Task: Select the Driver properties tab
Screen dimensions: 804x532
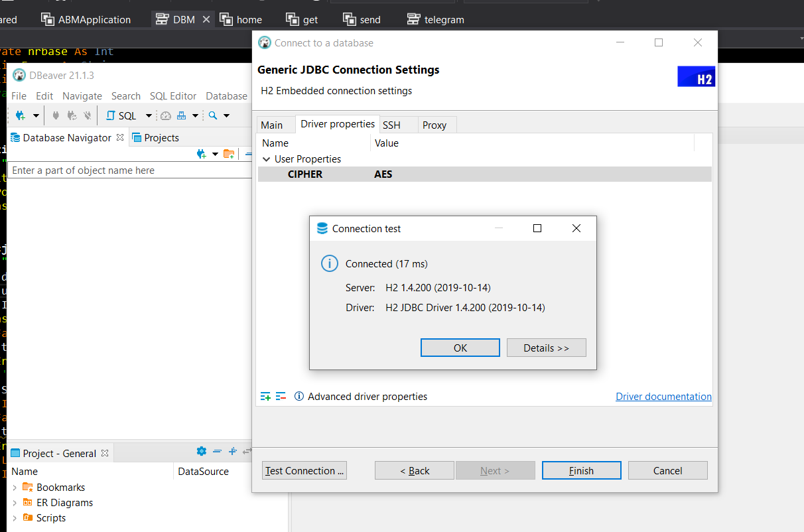Action: (338, 123)
